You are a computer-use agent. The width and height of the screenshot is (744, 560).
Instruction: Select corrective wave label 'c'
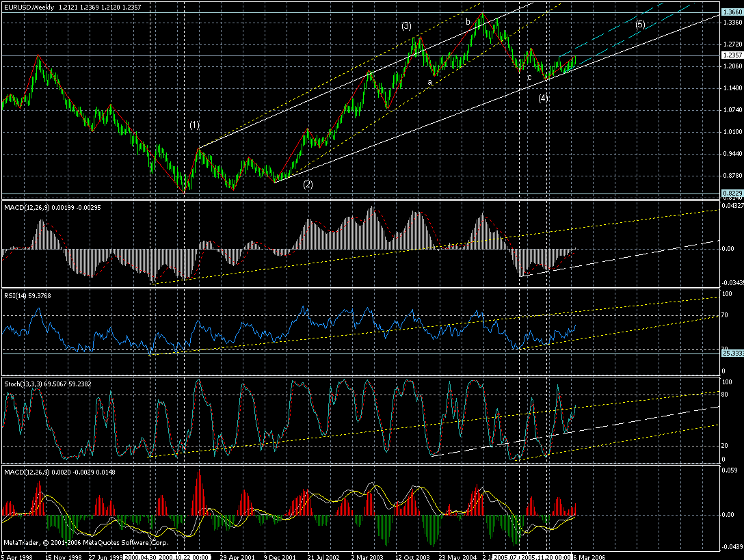coord(529,77)
